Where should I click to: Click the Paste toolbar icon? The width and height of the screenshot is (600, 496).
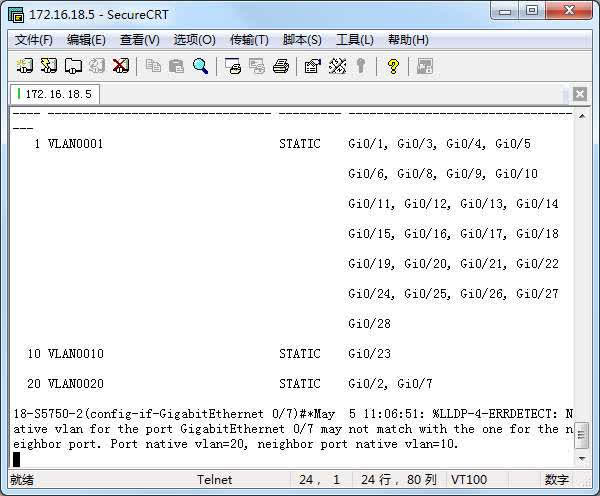tap(176, 66)
